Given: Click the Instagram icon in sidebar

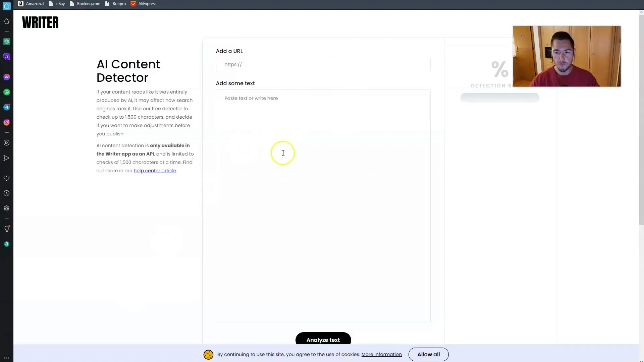Looking at the screenshot, I should [7, 122].
